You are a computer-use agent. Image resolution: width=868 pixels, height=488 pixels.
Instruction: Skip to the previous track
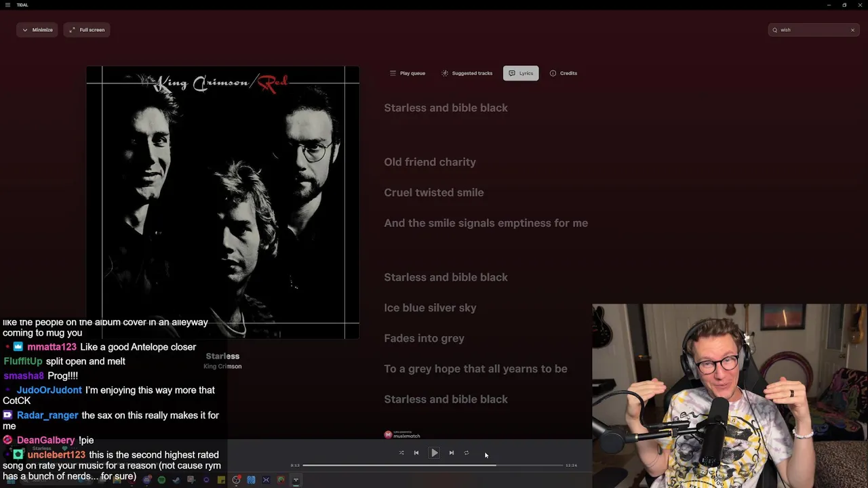[x=416, y=453]
